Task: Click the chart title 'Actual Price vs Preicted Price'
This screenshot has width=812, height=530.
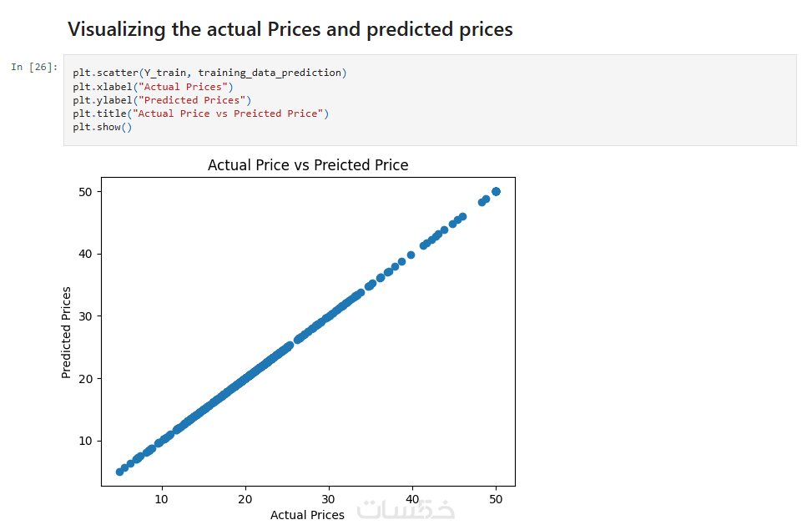Action: (308, 165)
